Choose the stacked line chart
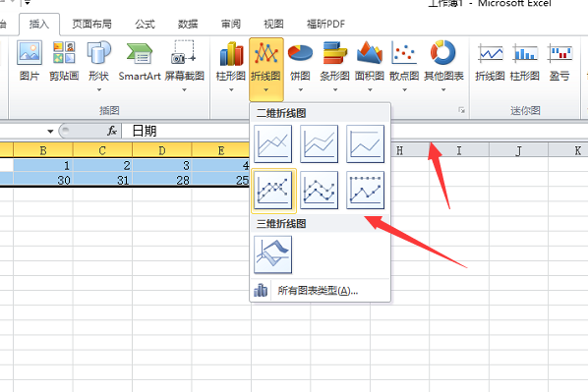The image size is (588, 392). click(x=320, y=143)
